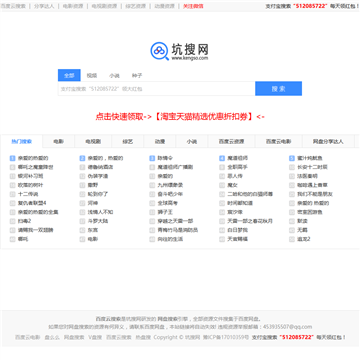This screenshot has width=360, height=360.
Task: Open 综艺资源 in the top navigation
Action: point(136,6)
